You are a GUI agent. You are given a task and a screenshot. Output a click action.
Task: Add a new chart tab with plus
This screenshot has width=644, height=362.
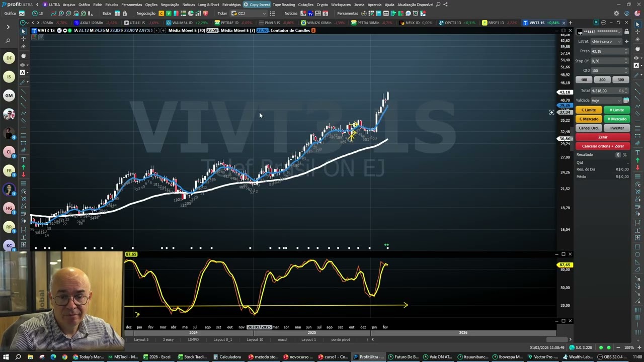(570, 23)
